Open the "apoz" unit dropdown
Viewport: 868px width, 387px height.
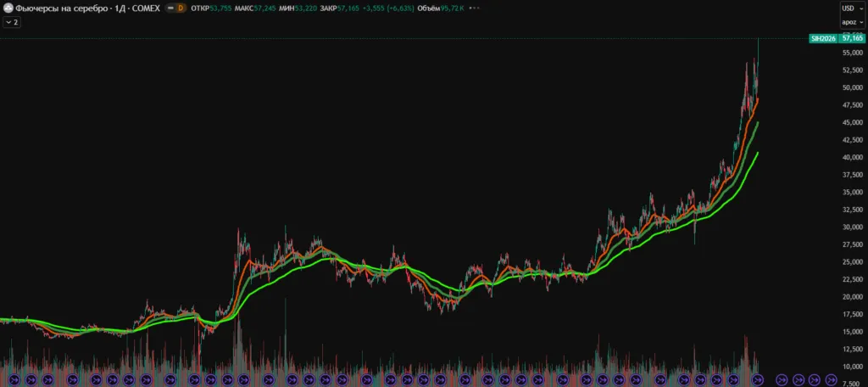pyautogui.click(x=849, y=22)
